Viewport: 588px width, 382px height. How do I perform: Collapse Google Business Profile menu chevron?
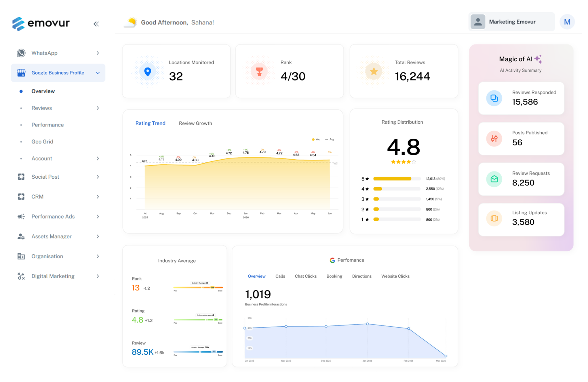pyautogui.click(x=98, y=73)
